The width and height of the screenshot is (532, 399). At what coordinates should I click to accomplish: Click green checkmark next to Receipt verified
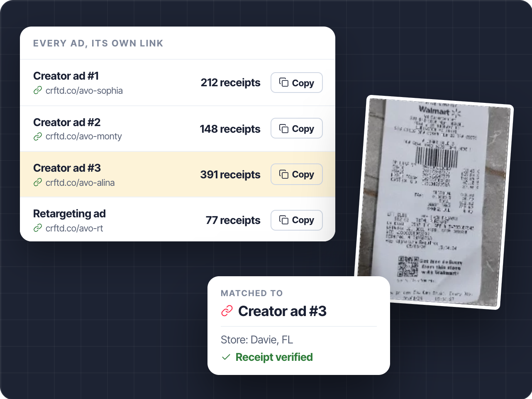point(226,357)
